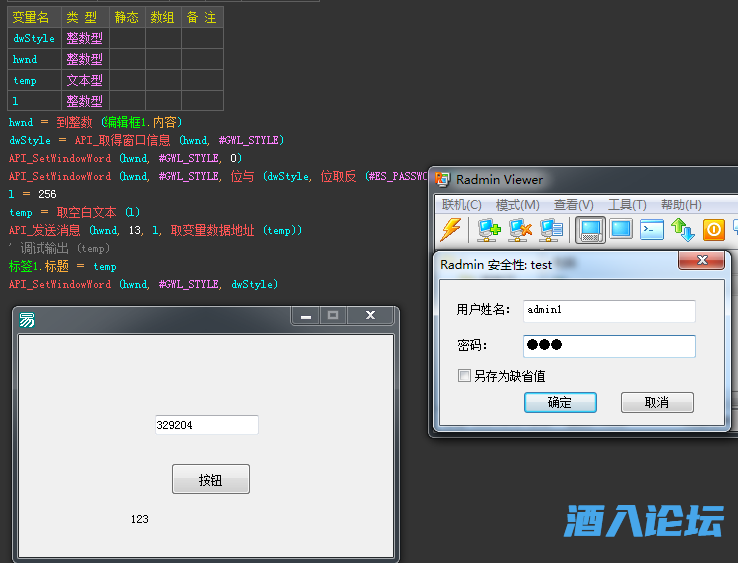
Task: Open the connection properties icon
Action: click(x=551, y=230)
